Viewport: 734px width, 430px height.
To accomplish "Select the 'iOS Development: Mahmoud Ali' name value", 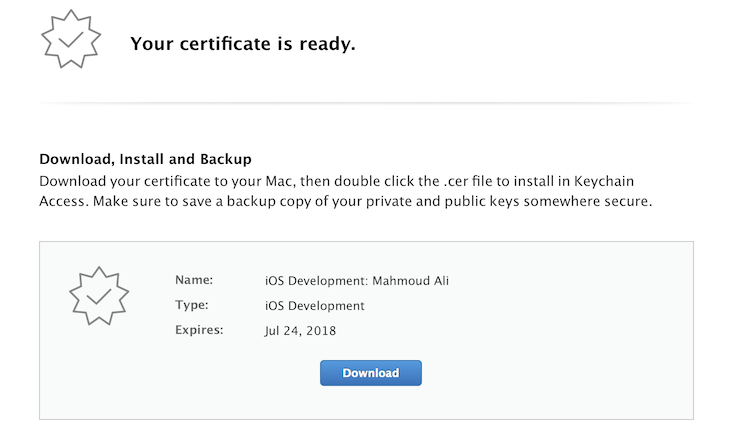I will (357, 281).
